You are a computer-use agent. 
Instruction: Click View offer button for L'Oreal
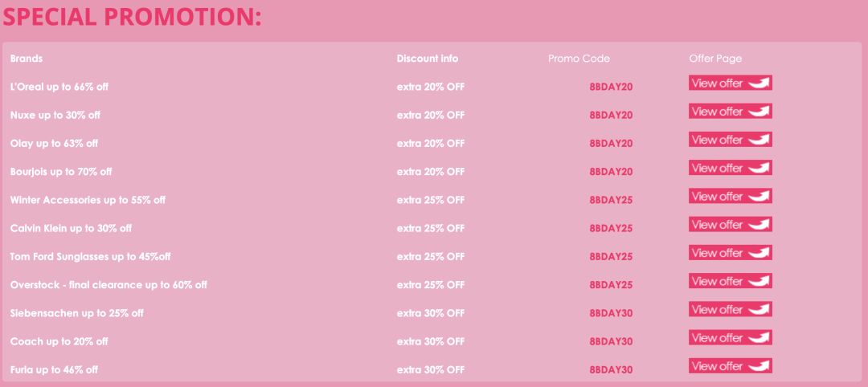tap(730, 83)
